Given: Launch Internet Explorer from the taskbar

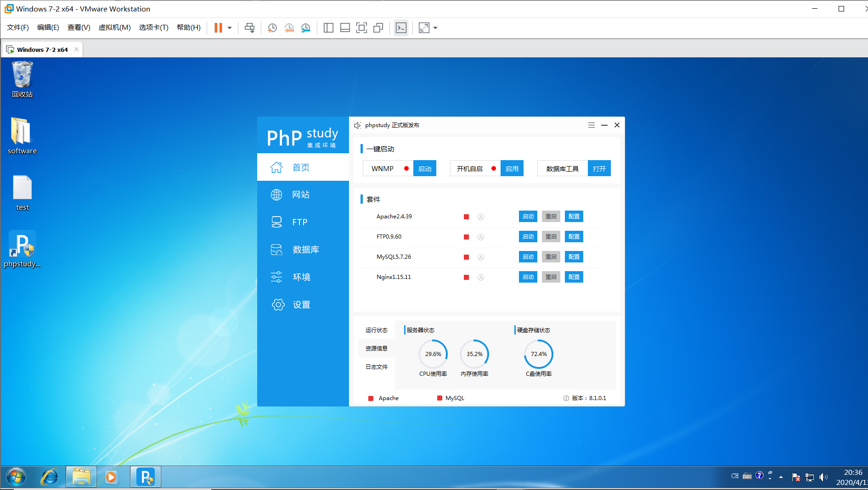Looking at the screenshot, I should pos(49,478).
